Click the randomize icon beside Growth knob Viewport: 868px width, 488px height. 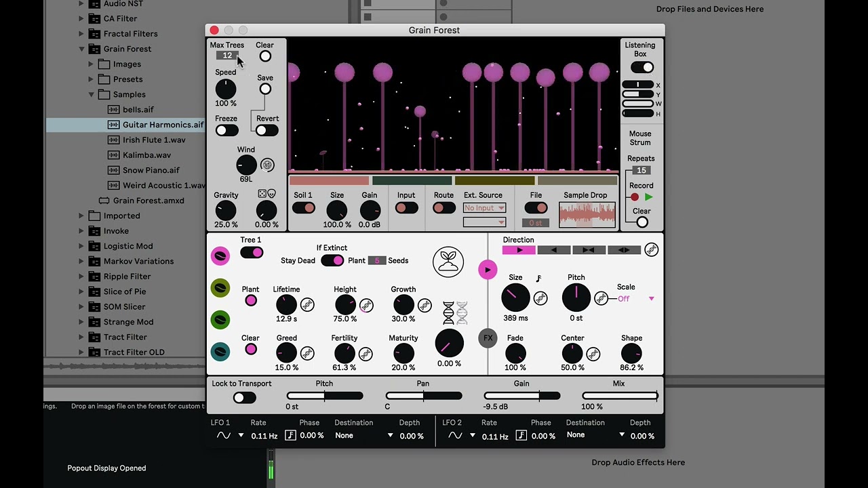[425, 306]
